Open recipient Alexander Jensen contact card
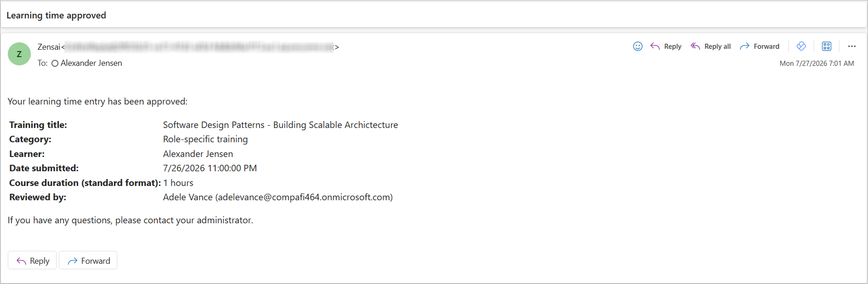Screen dimensions: 868x284 91,63
